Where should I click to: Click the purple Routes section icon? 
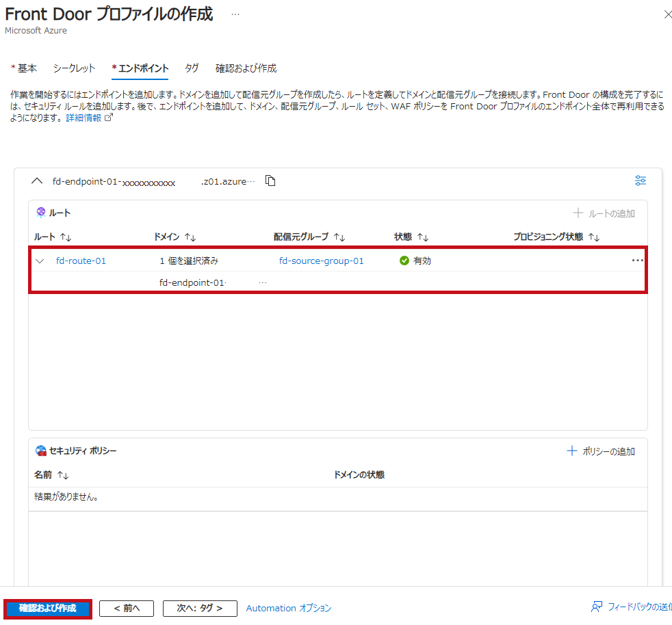(40, 212)
